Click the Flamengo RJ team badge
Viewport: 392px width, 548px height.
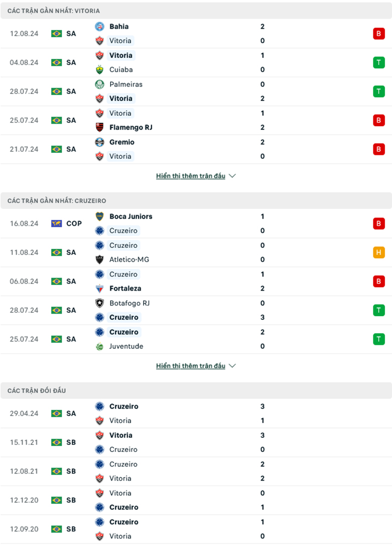click(101, 128)
